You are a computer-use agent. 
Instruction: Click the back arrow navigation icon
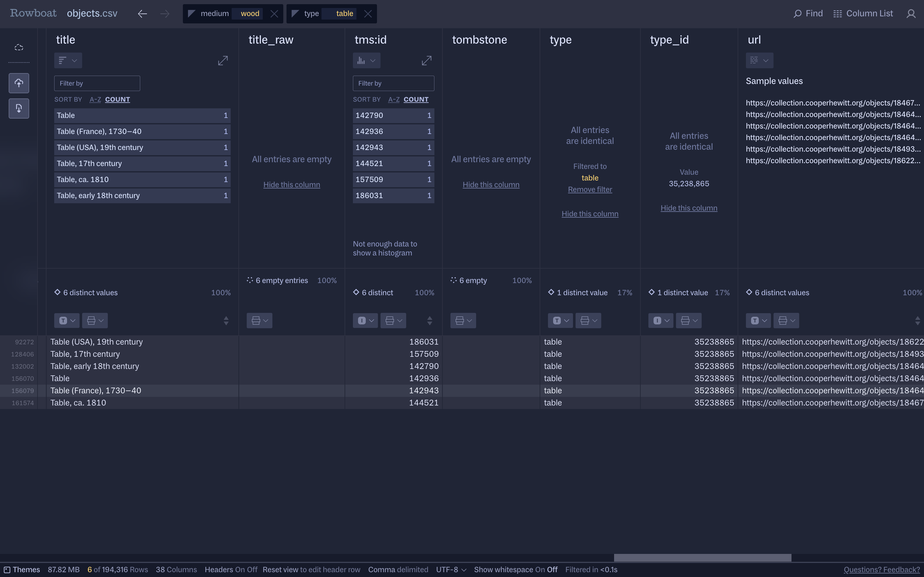142,14
